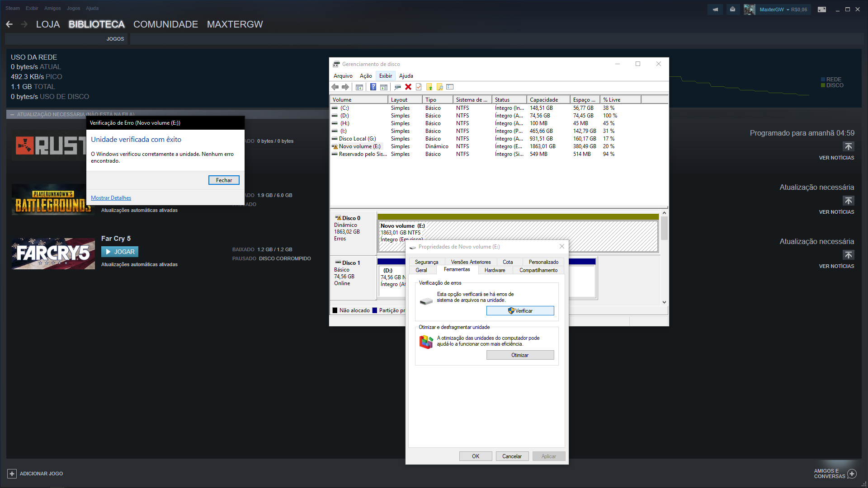
Task: Open the Mostrar Detalhes link
Action: [111, 198]
